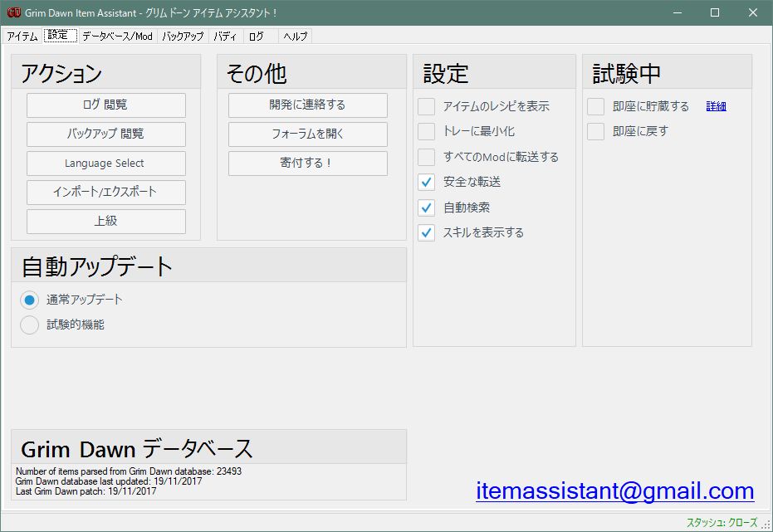Minimize the Grim Dawn Item Assistant window
The image size is (773, 532).
678,12
